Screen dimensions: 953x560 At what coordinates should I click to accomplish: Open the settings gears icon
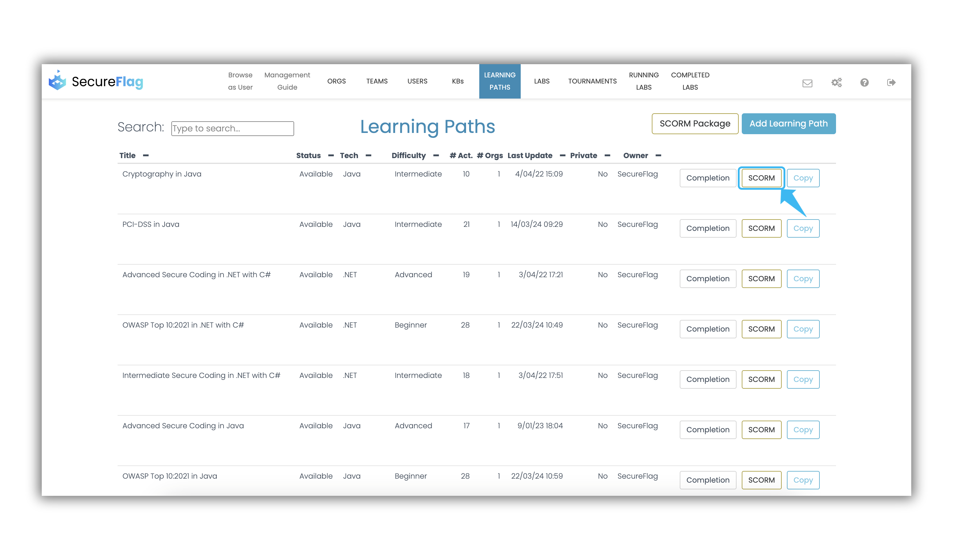click(x=836, y=82)
